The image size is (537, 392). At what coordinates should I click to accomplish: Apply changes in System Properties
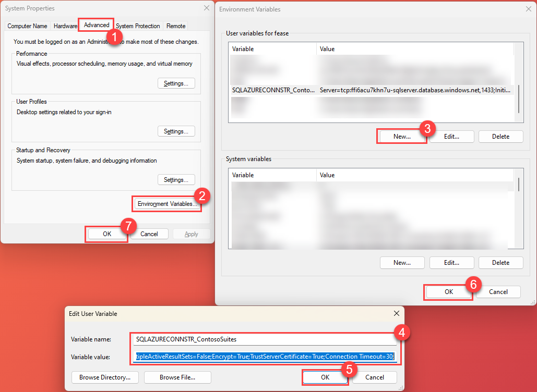[x=191, y=234]
